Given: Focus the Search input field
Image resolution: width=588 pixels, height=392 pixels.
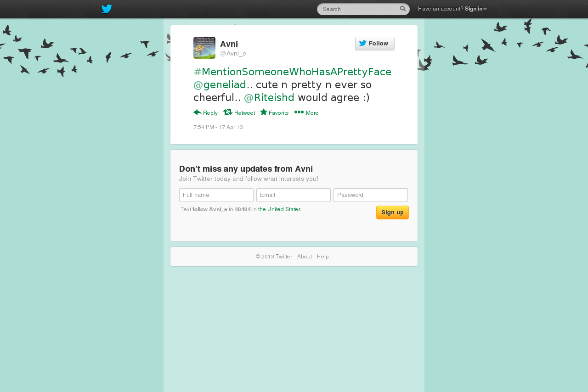Looking at the screenshot, I should click(363, 9).
